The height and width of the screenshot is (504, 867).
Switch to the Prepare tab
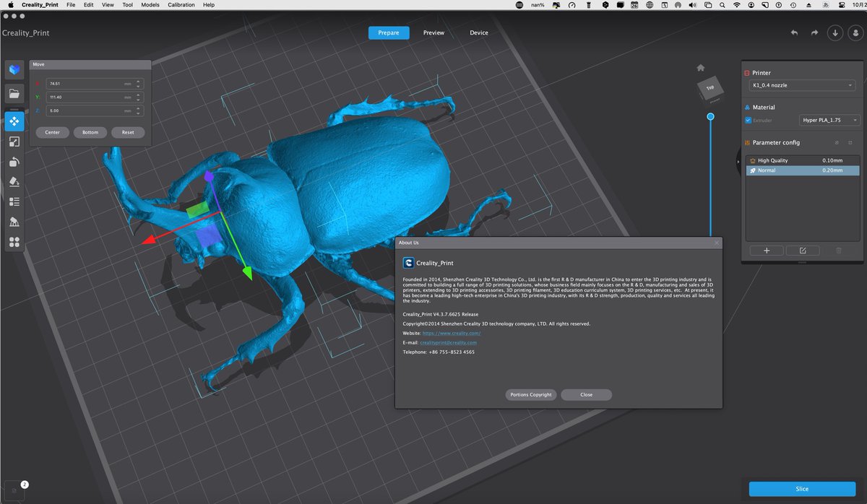pos(389,32)
